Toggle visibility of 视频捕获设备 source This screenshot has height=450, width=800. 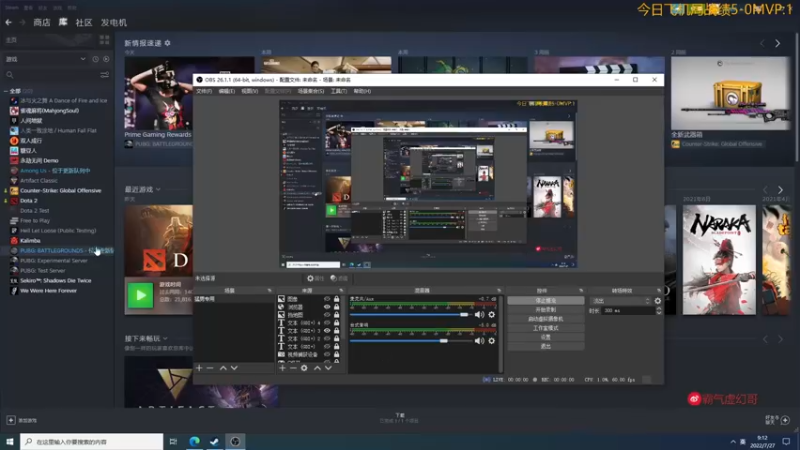[x=327, y=354]
